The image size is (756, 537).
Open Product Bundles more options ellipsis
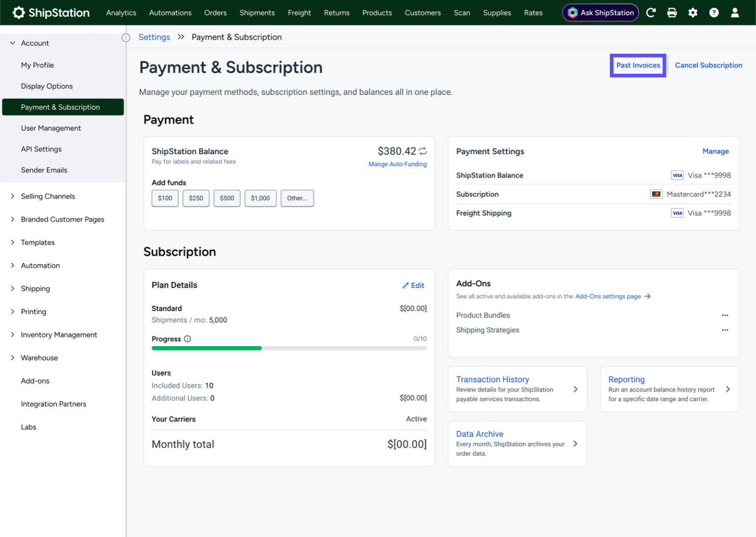725,315
